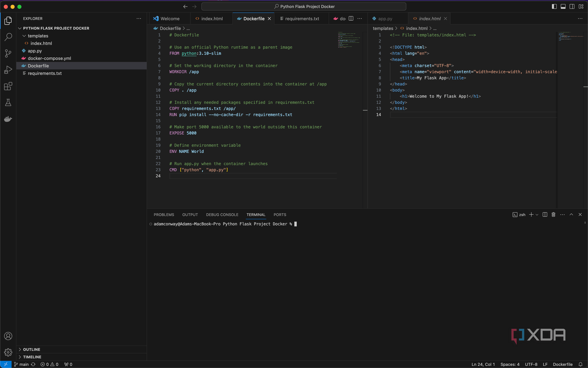Expand the OUTLINE section
The width and height of the screenshot is (588, 368).
click(31, 349)
